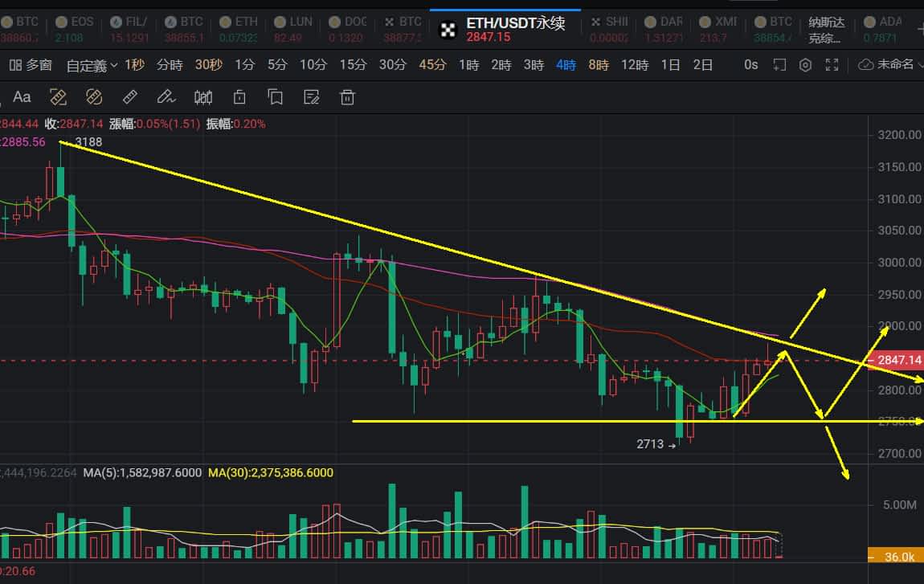Open the 未命名 cloud layout dropdown
Screen dimensions: 924x584
889,65
